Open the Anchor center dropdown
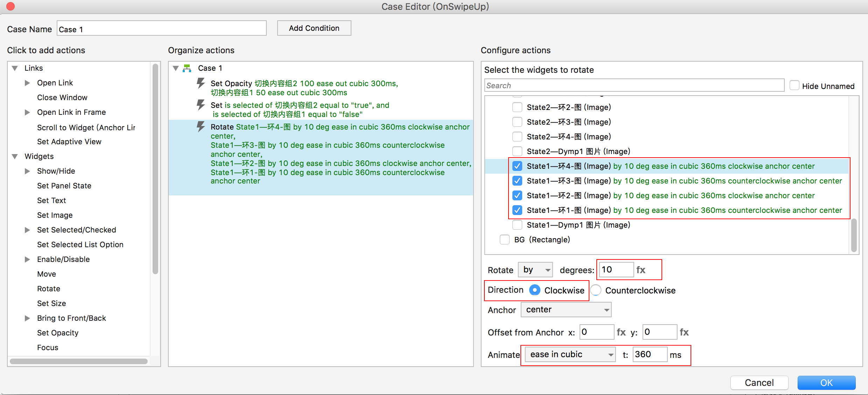The image size is (868, 395). (x=566, y=310)
